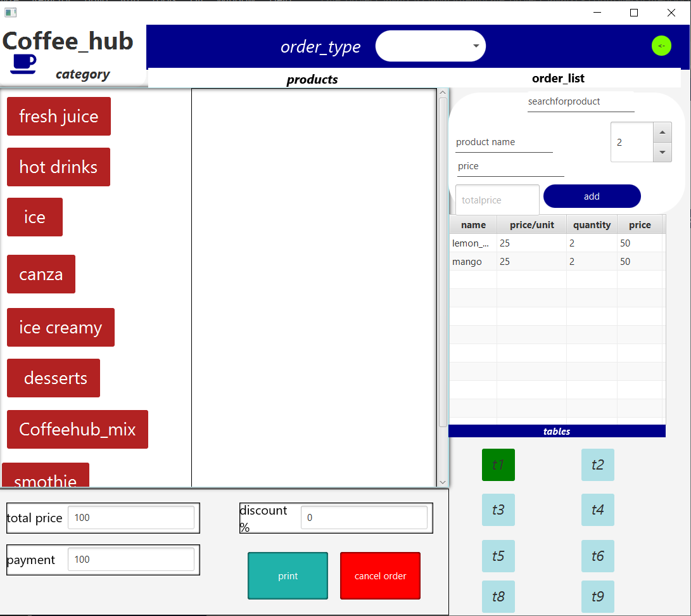Select table t9
Viewport: 691px width, 616px height.
(x=597, y=596)
